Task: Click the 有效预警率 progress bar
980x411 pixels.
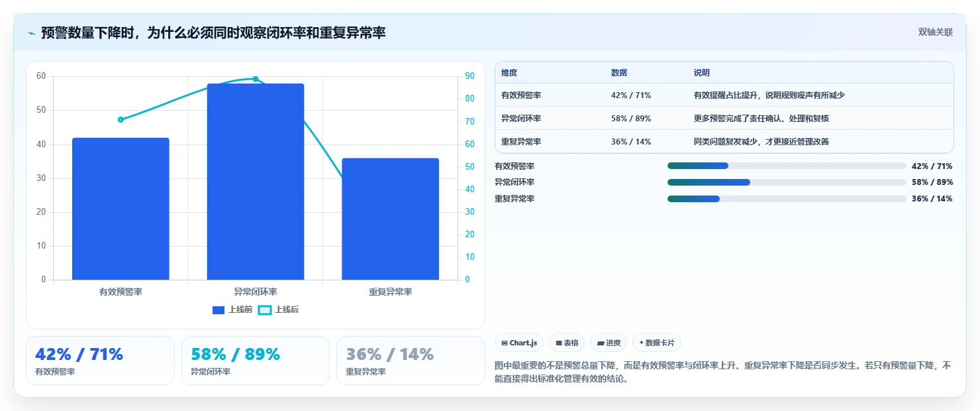Action: 787,166
